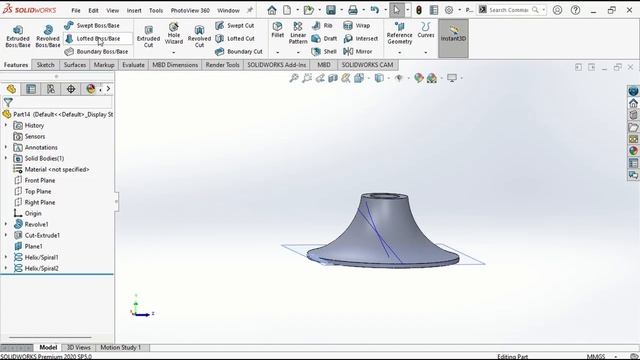The image size is (640, 360).
Task: Expand the Helix/Spiral2 feature
Action: click(6, 269)
